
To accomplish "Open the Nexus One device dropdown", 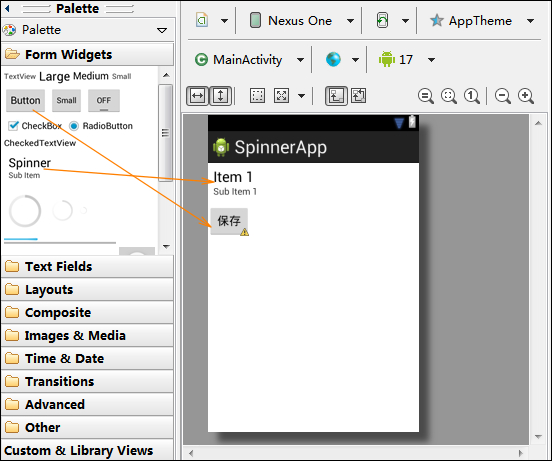I will pos(302,21).
